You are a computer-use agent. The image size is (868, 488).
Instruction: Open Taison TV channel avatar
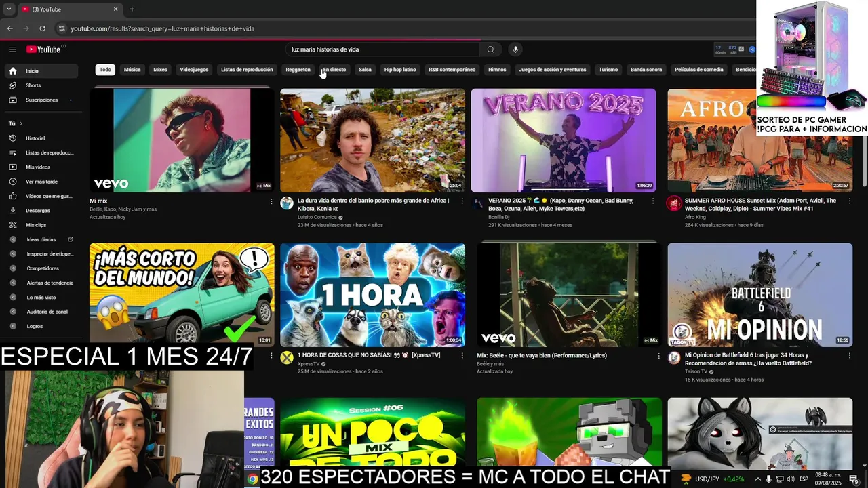point(674,358)
